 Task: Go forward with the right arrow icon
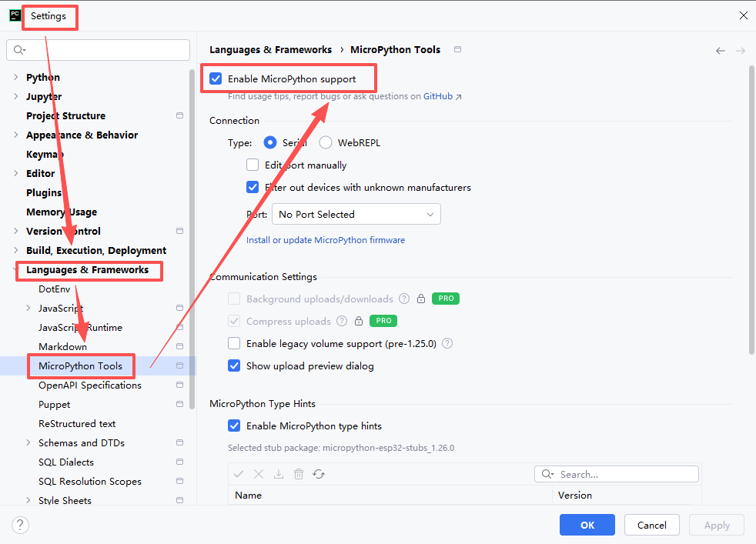click(x=741, y=51)
